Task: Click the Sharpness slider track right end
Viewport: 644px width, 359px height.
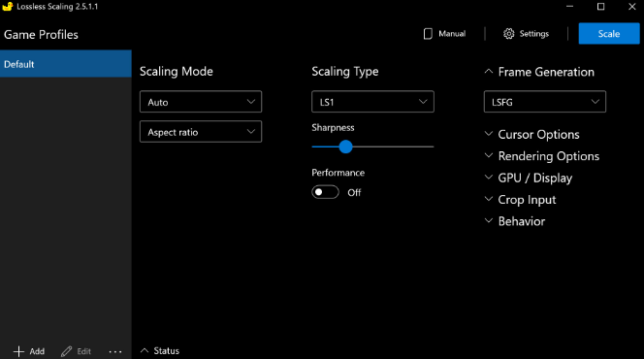Action: (x=432, y=147)
